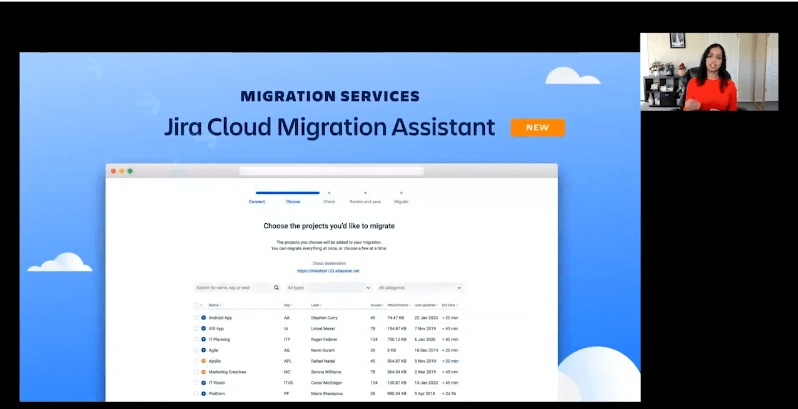Click the project search input field
This screenshot has width=798, height=409.
(232, 287)
